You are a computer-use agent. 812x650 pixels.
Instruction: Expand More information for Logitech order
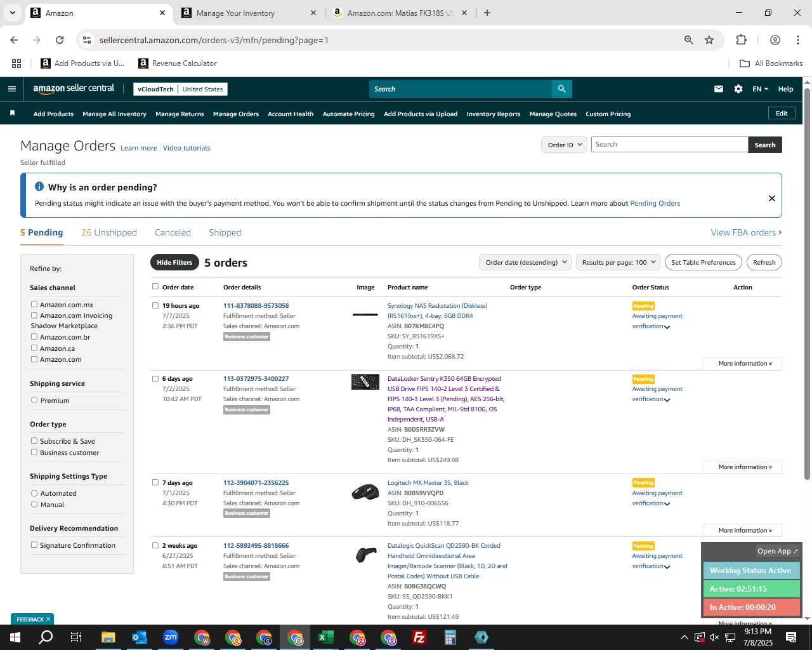tap(743, 531)
